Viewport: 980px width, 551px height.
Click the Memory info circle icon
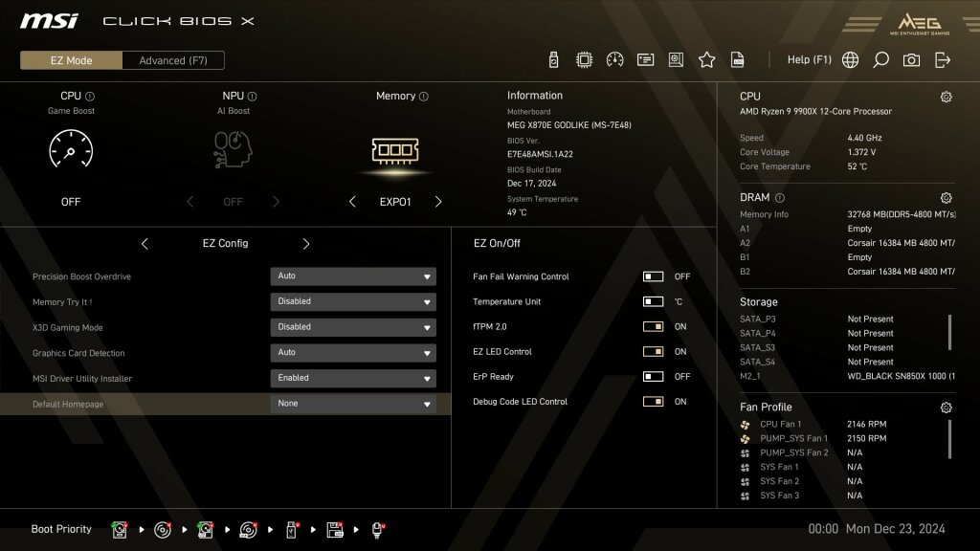(x=424, y=97)
